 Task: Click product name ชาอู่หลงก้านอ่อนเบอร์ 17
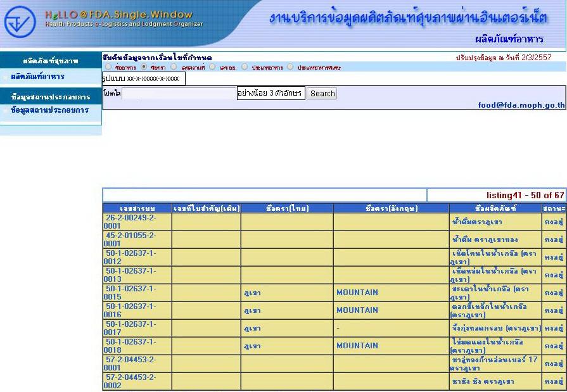(x=494, y=364)
